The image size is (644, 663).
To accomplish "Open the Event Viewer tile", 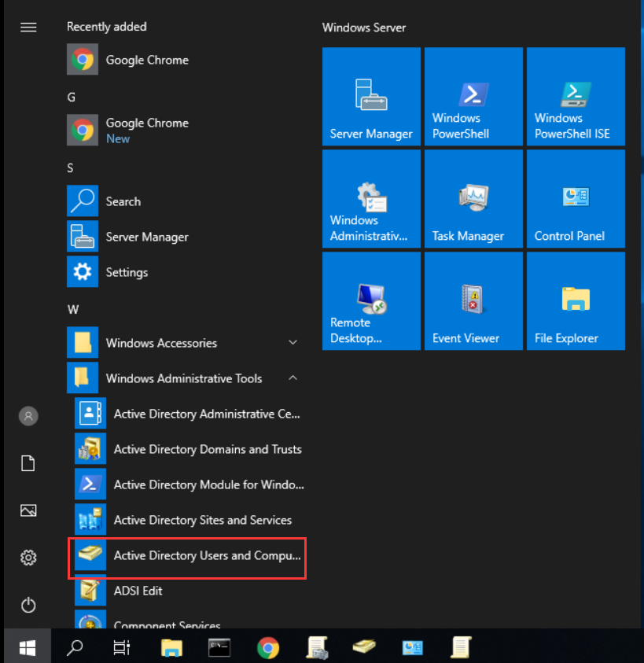I will (473, 301).
